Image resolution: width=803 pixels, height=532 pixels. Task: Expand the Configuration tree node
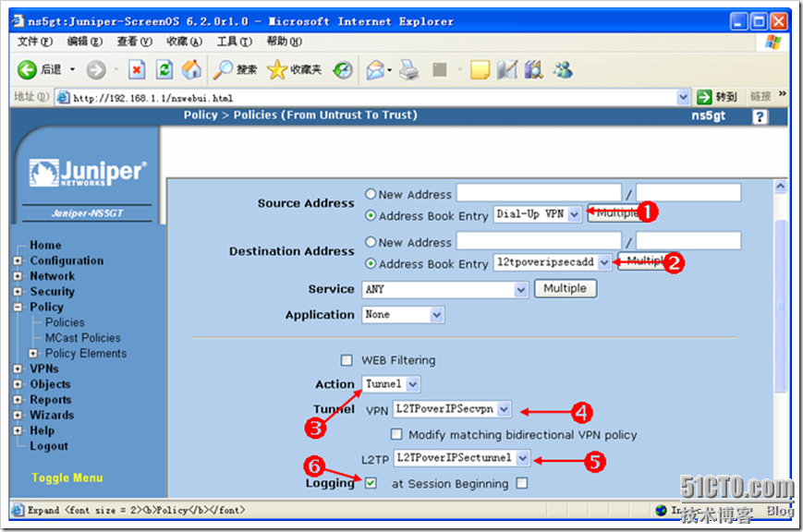(x=18, y=260)
